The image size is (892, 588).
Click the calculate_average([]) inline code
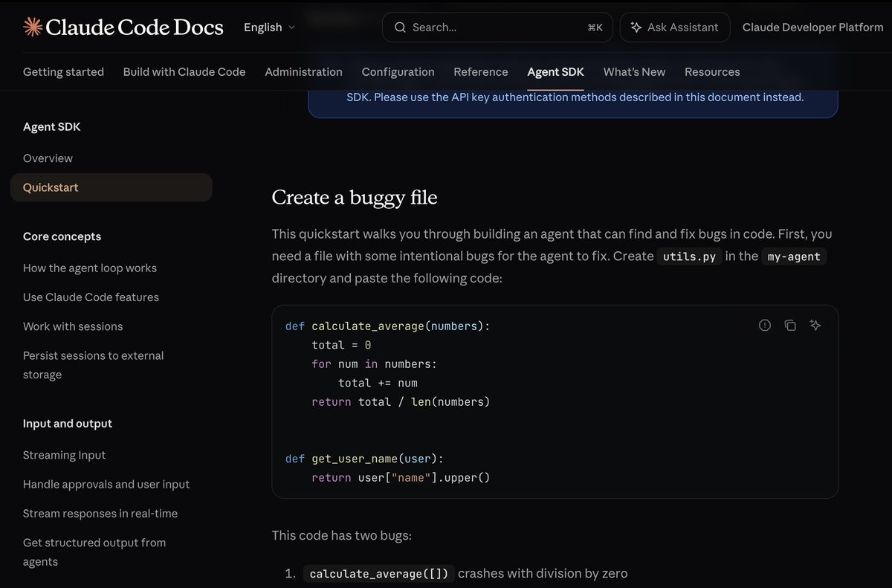point(378,574)
